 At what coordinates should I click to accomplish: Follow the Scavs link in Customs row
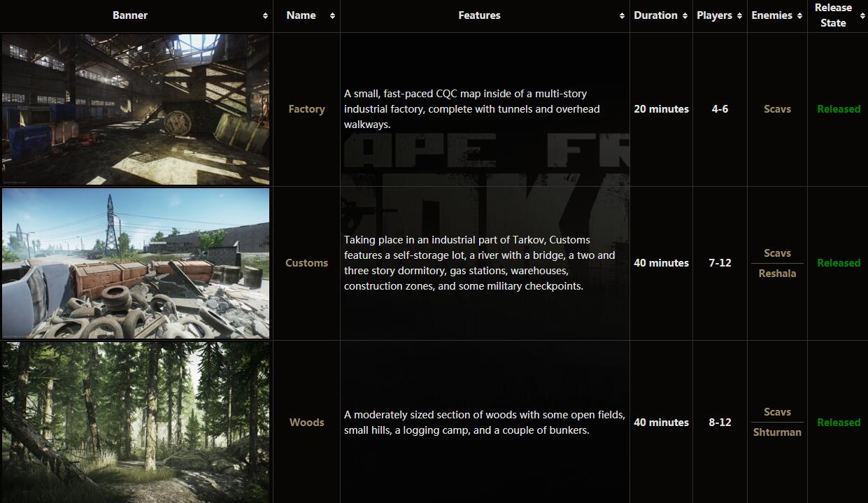coord(777,253)
